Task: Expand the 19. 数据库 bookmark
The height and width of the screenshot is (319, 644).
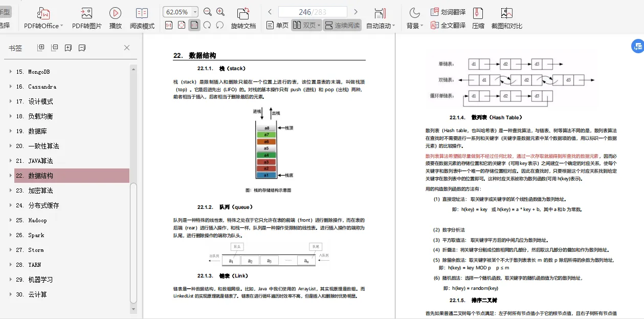Action: [x=10, y=131]
